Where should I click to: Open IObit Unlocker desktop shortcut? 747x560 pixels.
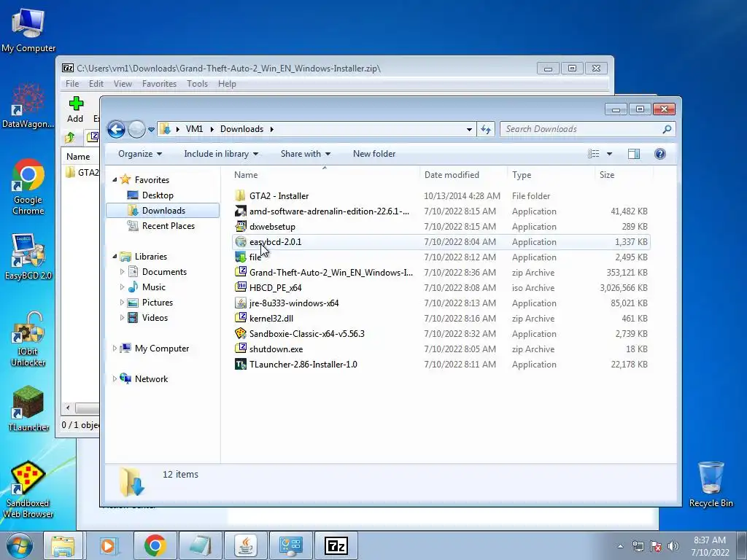click(x=28, y=339)
